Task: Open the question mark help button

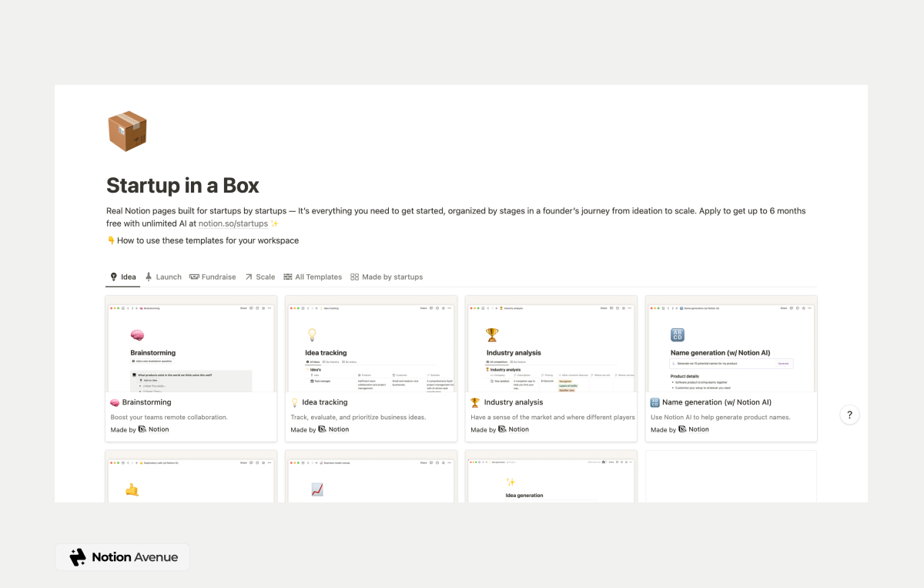Action: tap(849, 414)
